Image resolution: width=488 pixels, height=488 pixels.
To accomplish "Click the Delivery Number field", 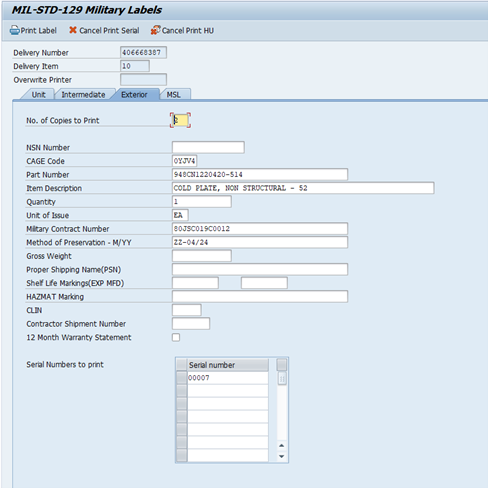I will 143,52.
